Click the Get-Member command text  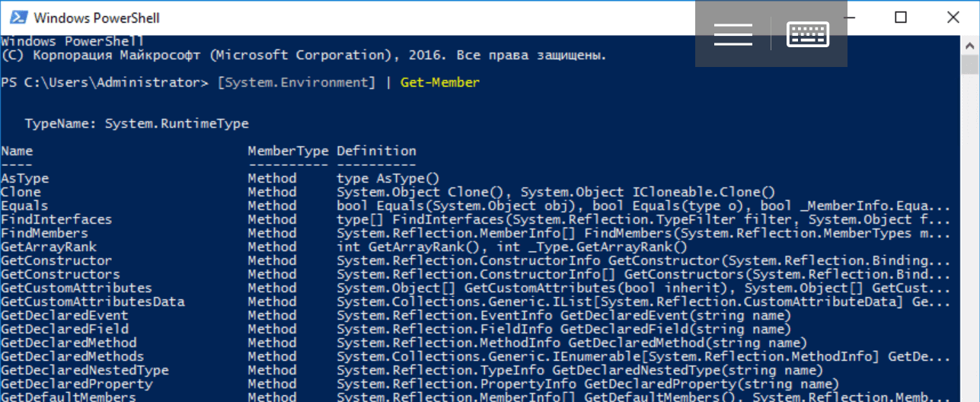coord(440,82)
